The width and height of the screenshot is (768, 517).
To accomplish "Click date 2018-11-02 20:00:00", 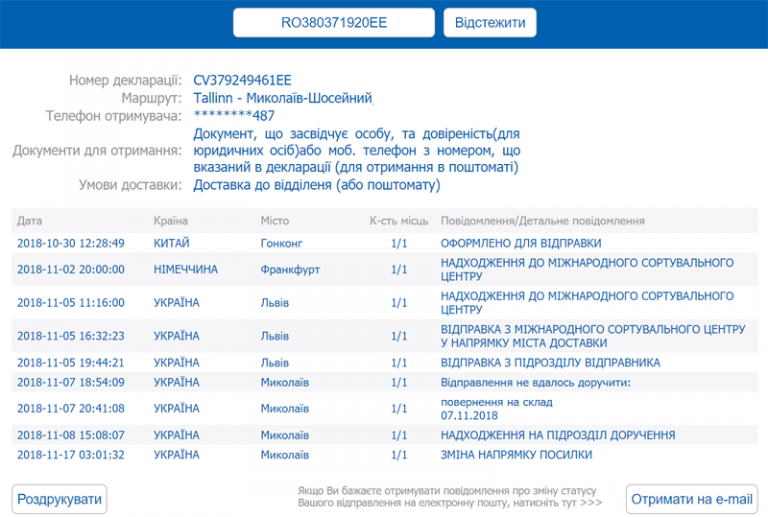I will tap(71, 269).
